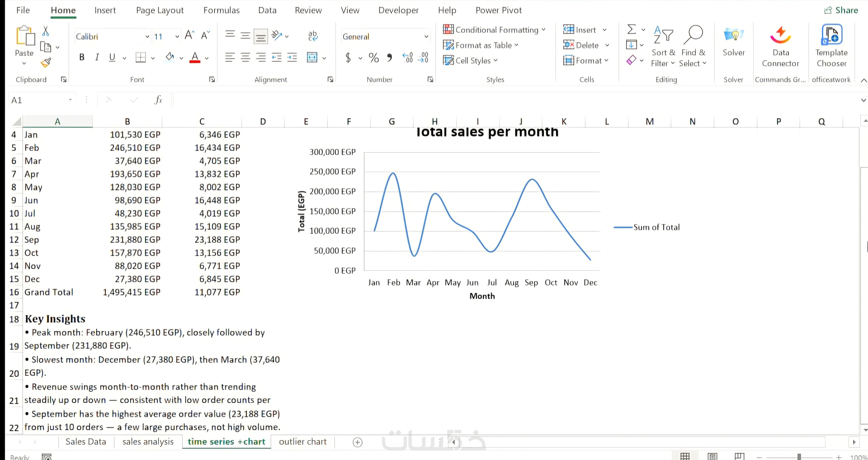
Task: Click Decrease Indent icon
Action: (277, 57)
